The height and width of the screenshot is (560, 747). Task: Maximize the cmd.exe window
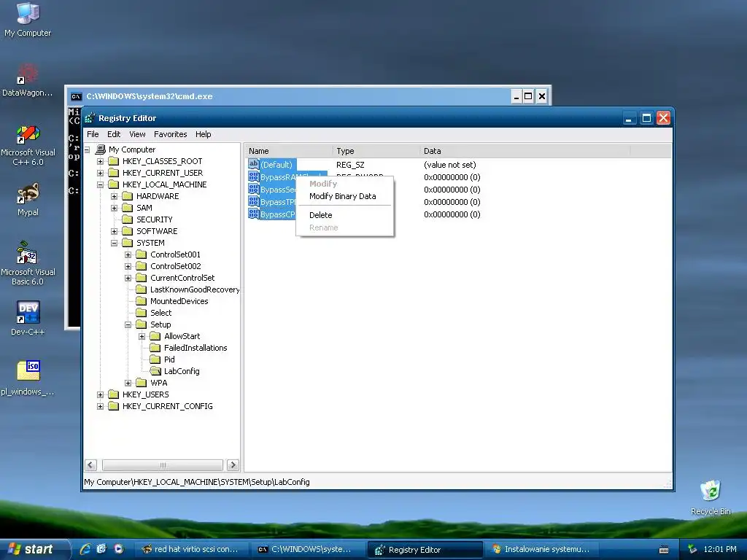pos(528,96)
